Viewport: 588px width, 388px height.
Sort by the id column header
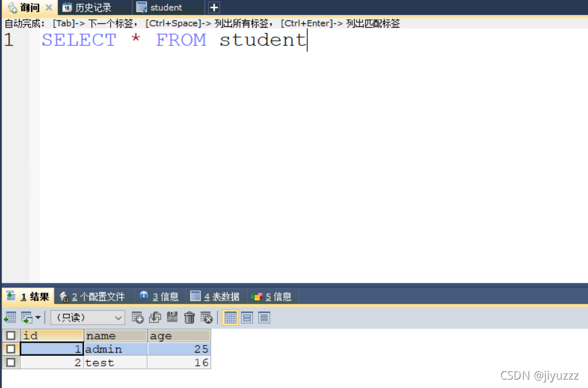(52, 335)
